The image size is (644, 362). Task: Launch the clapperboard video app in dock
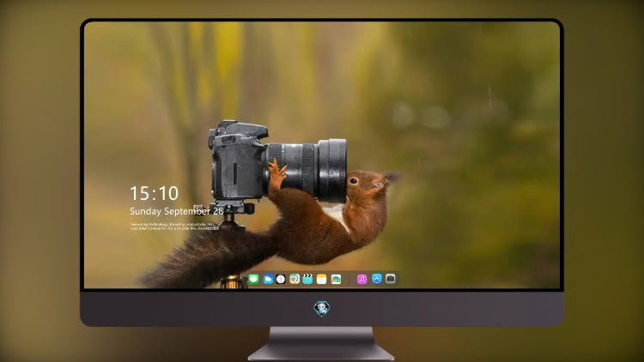tap(307, 279)
